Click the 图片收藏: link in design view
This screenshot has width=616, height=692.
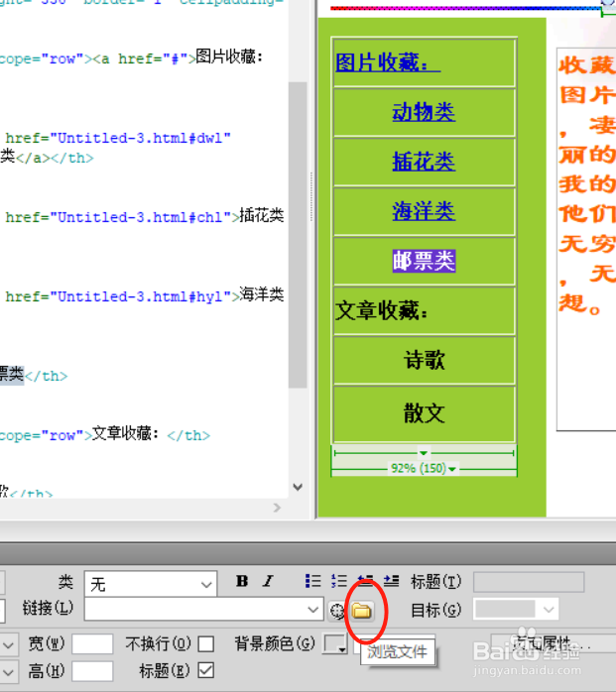click(387, 62)
